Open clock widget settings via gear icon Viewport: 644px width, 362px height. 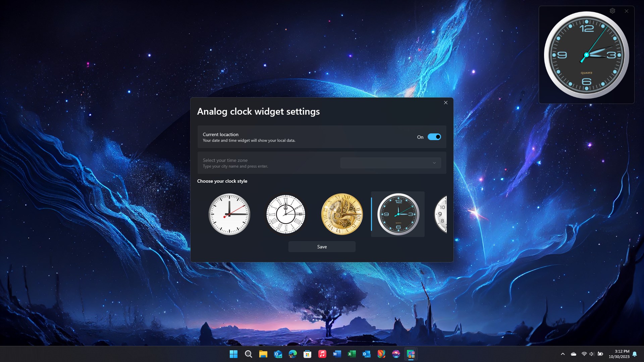[612, 11]
